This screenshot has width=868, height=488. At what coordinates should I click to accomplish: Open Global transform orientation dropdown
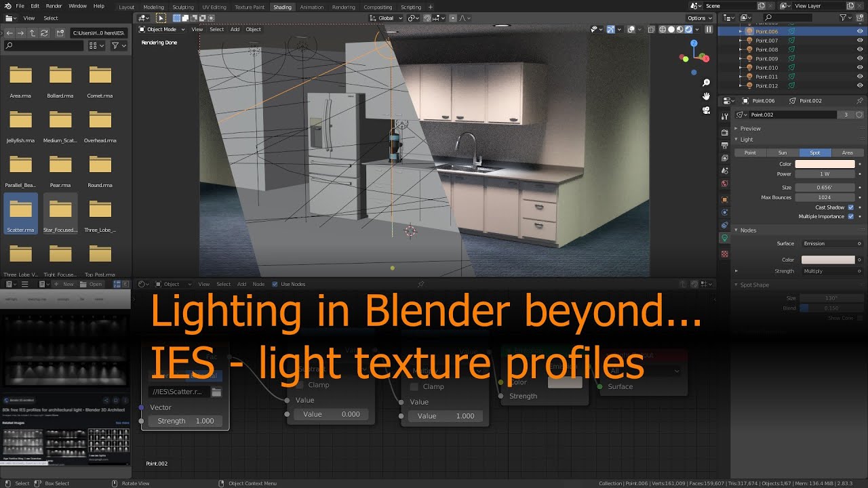(x=386, y=18)
